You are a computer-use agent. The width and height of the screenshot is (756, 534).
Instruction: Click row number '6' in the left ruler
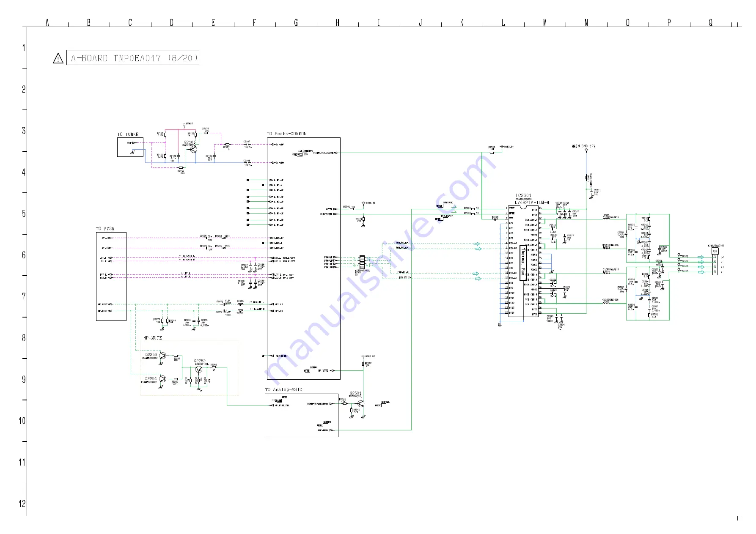tap(24, 255)
